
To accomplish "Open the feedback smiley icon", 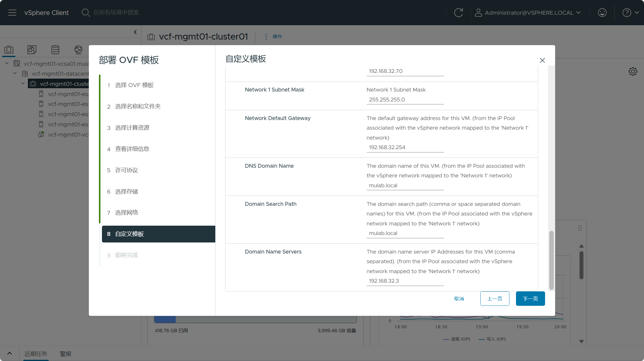I will coord(602,13).
